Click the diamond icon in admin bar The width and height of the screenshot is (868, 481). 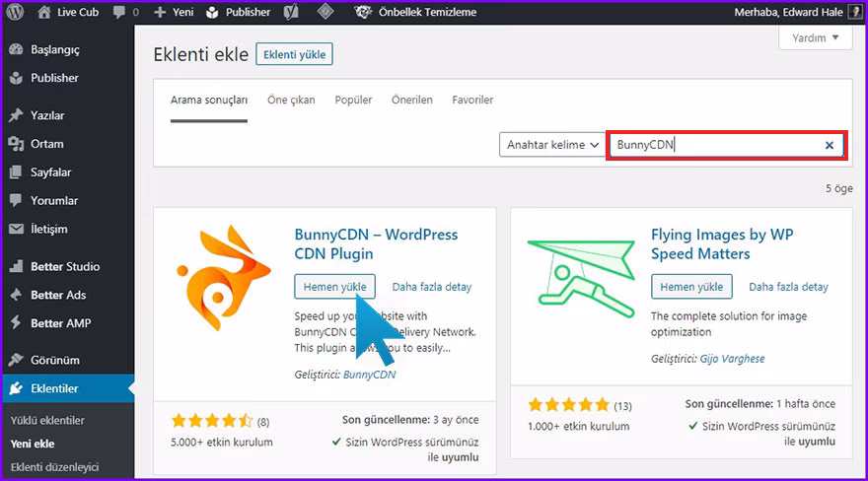coord(325,12)
